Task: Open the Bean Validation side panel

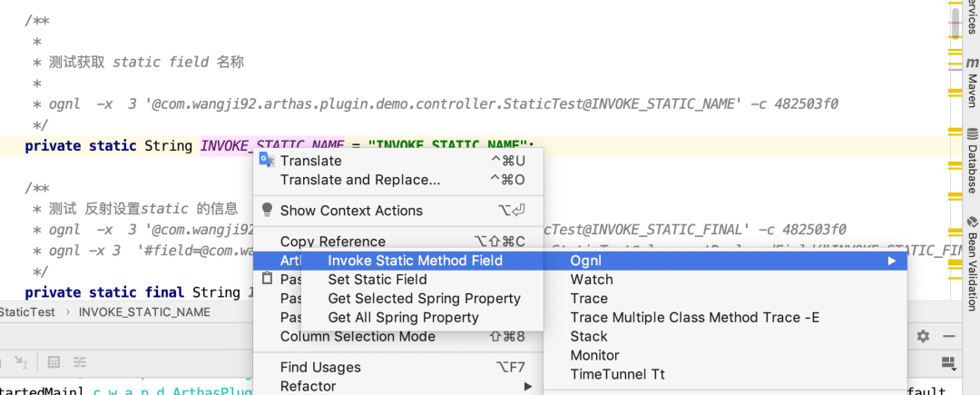Action: coord(973,263)
